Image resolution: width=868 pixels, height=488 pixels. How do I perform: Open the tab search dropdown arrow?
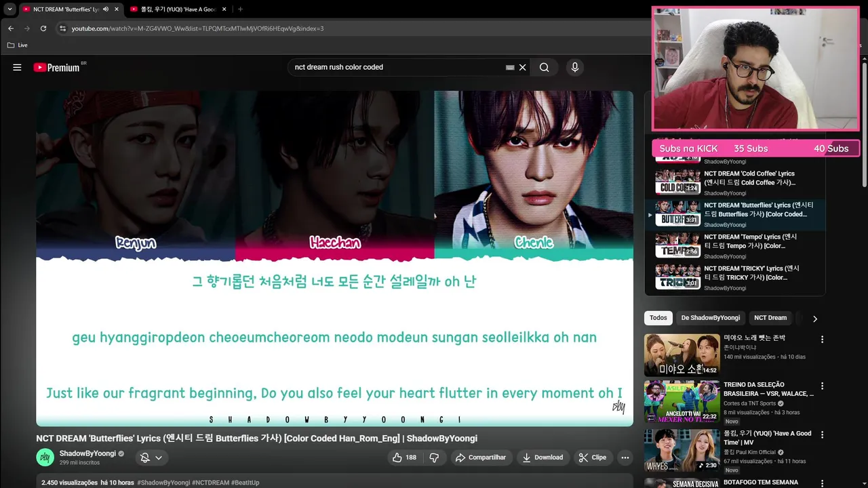9,9
